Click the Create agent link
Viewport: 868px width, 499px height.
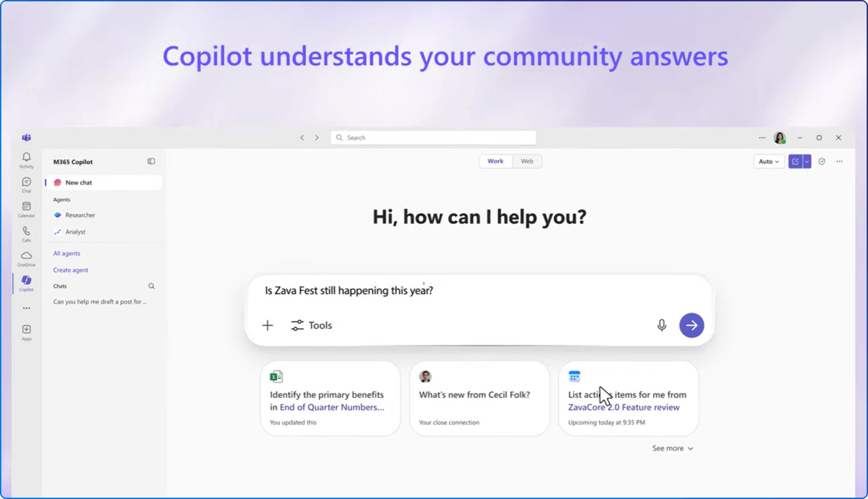click(71, 270)
